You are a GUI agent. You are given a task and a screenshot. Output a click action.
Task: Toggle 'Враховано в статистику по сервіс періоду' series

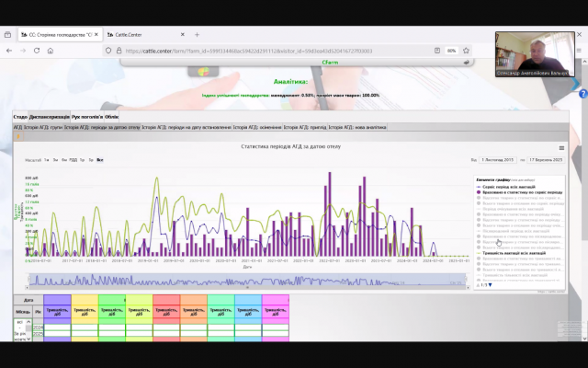519,192
